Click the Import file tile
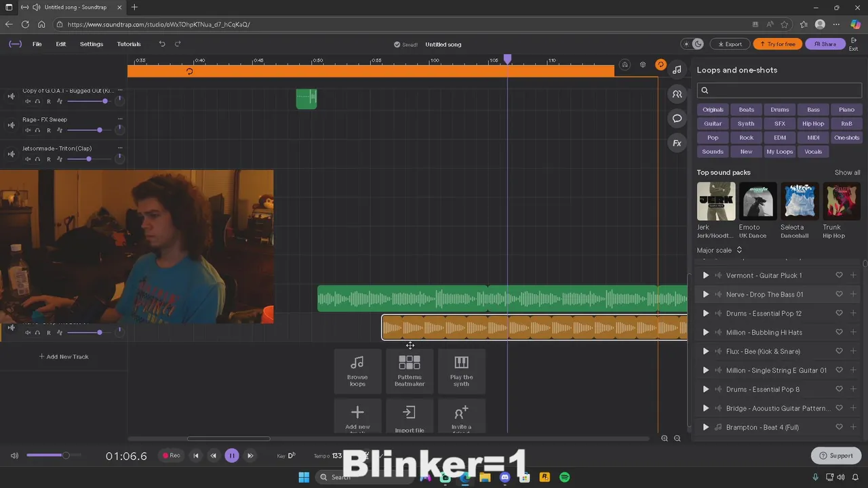The image size is (868, 488). pyautogui.click(x=410, y=416)
